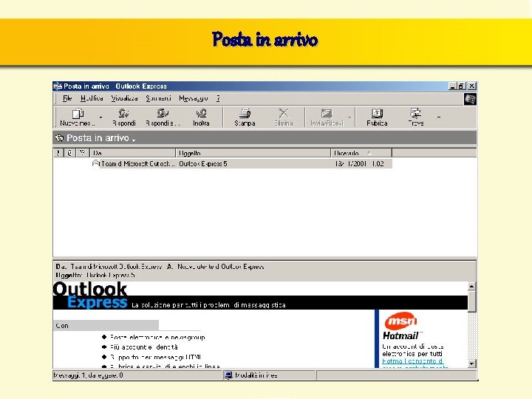Click the MSN Hotmail logo
532x399 pixels.
pos(401,327)
